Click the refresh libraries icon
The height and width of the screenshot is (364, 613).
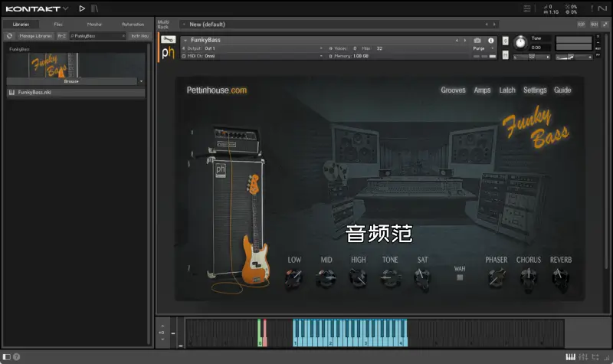pos(10,36)
